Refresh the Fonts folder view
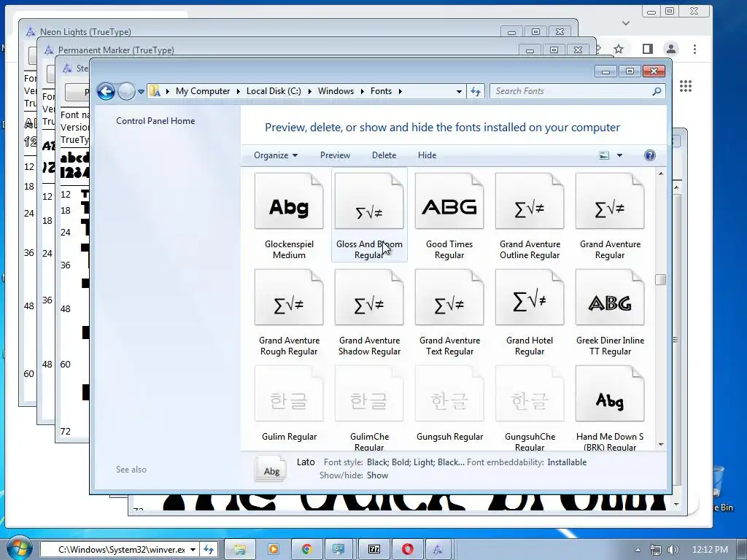The image size is (747, 560). pos(476,91)
